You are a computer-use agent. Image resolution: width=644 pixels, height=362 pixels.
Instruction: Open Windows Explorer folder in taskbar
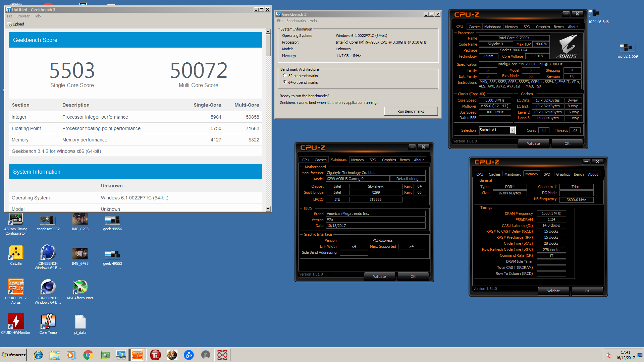(54, 355)
